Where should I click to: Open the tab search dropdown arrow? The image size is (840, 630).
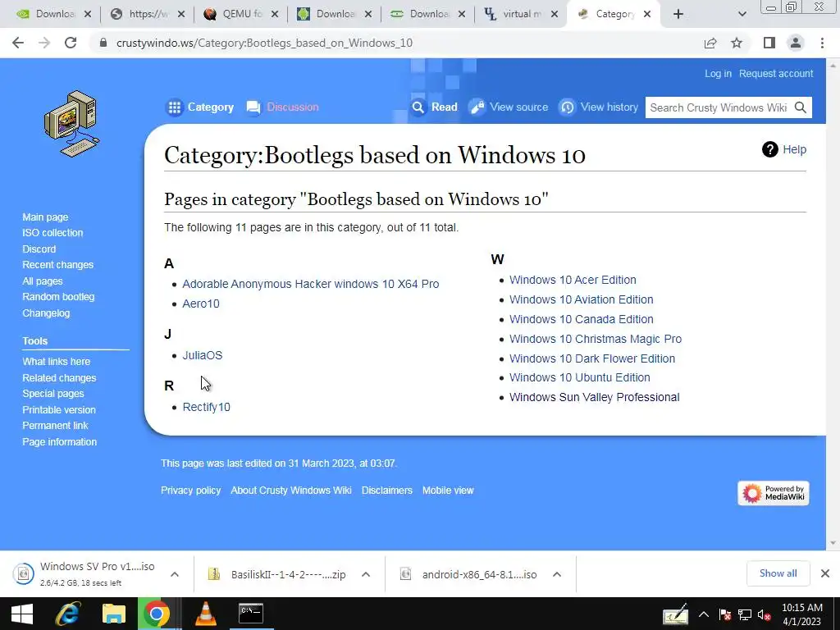742,14
